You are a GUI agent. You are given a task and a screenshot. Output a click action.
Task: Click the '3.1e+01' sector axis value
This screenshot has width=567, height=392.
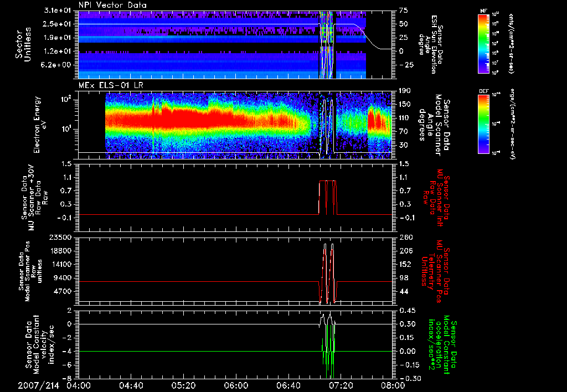click(x=58, y=11)
